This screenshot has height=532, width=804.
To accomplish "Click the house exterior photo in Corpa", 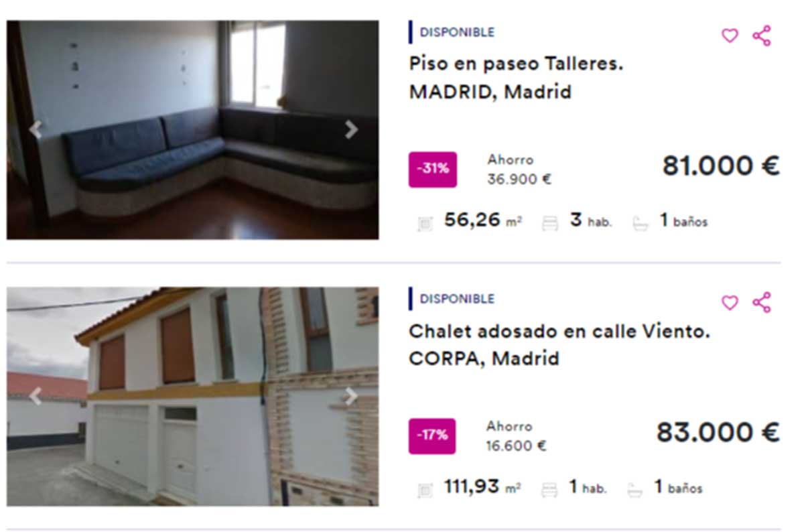I will click(193, 397).
